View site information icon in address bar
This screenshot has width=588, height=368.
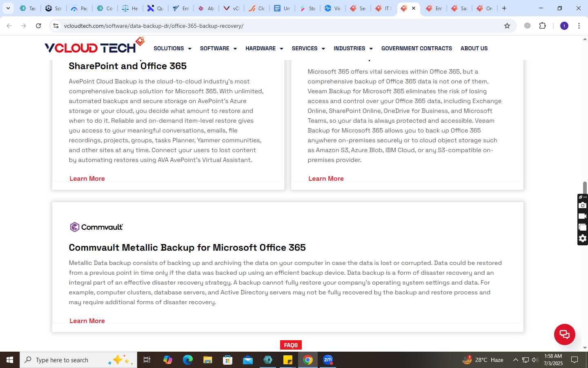[56, 26]
